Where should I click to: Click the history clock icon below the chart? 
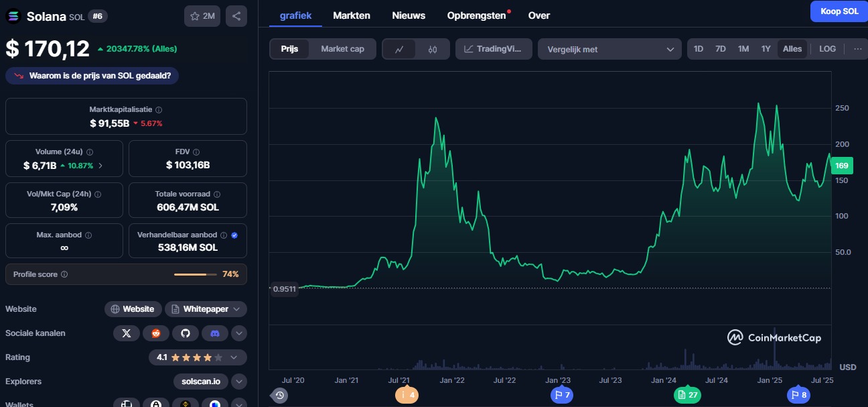pos(280,396)
